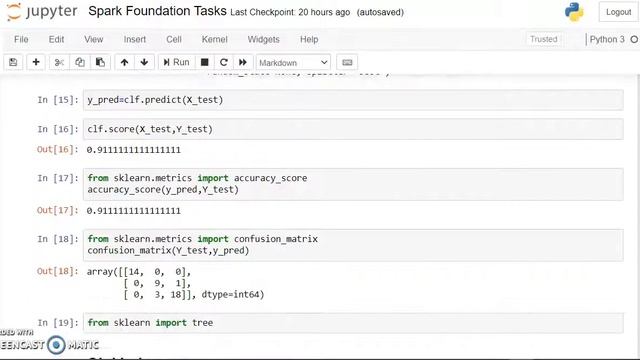Rename the notebook title Spark Foundation Tasks

157,11
